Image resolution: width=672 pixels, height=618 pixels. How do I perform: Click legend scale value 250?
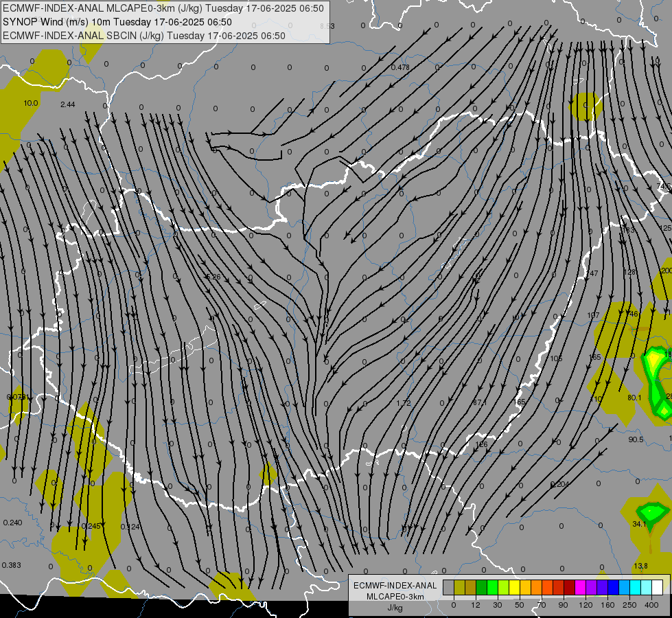629,605
